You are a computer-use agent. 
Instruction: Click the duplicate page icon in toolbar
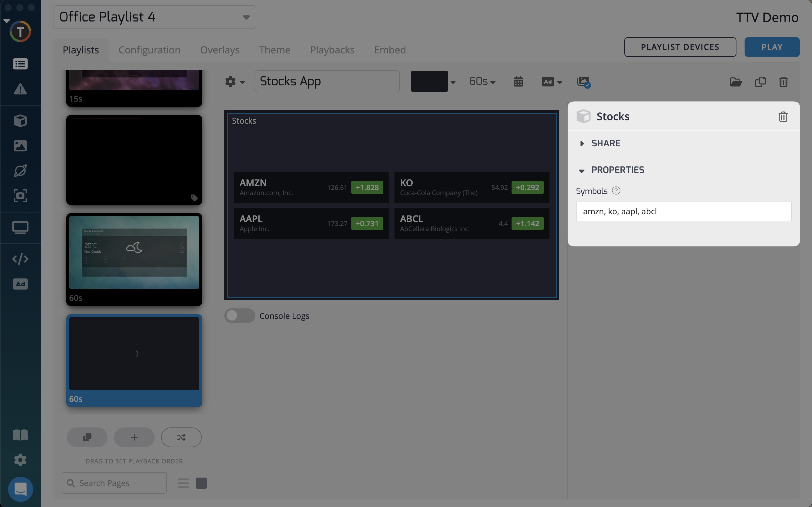click(760, 82)
